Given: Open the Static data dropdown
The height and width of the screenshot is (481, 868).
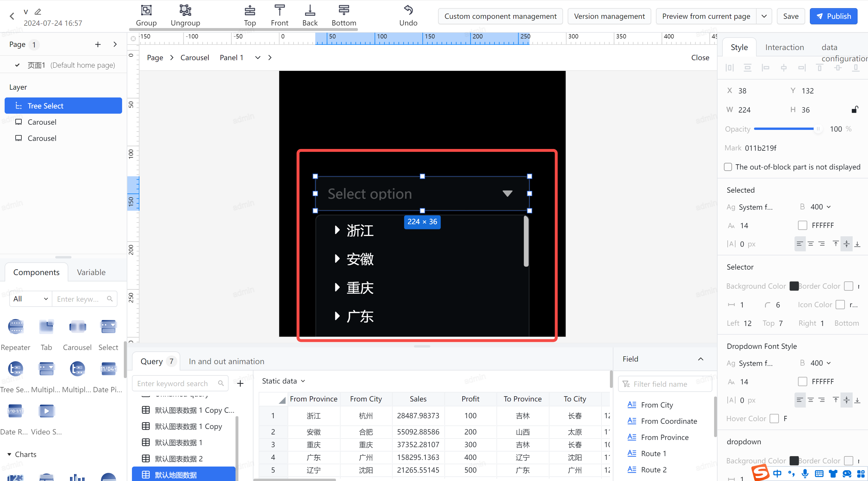Looking at the screenshot, I should click(x=283, y=381).
